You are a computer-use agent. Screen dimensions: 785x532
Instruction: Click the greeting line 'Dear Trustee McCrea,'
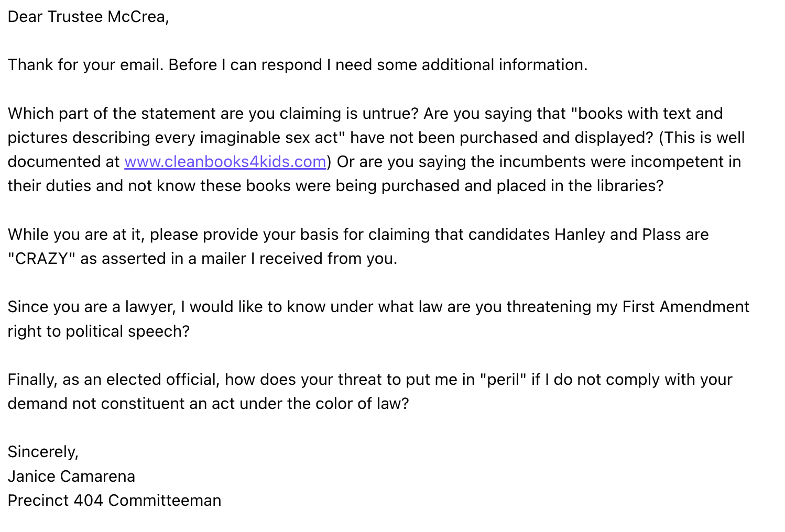coord(88,17)
